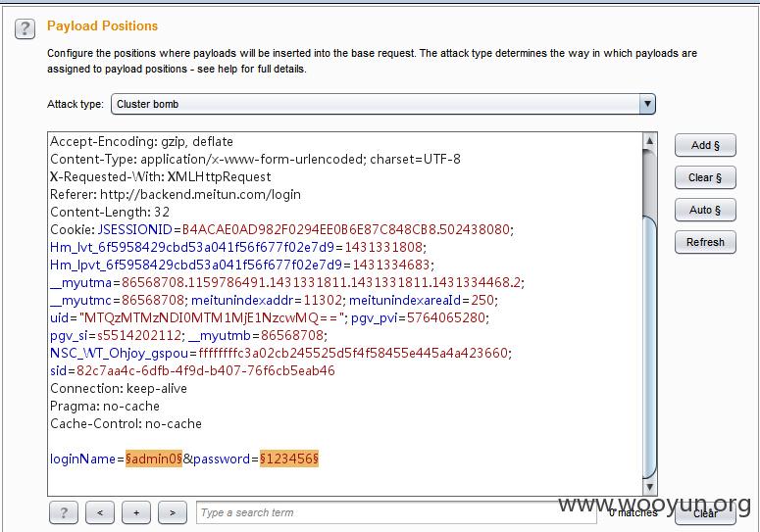The width and height of the screenshot is (760, 532).
Task: Click the NSC_WT_Ohjoy_gspou cookie name
Action: (x=120, y=353)
